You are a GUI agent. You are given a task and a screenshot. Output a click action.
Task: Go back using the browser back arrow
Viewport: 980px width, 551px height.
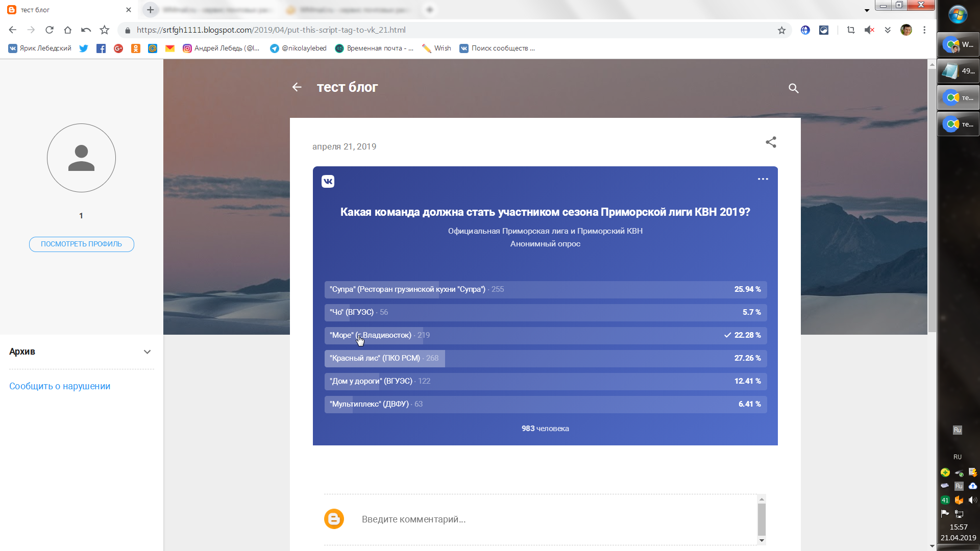tap(13, 30)
